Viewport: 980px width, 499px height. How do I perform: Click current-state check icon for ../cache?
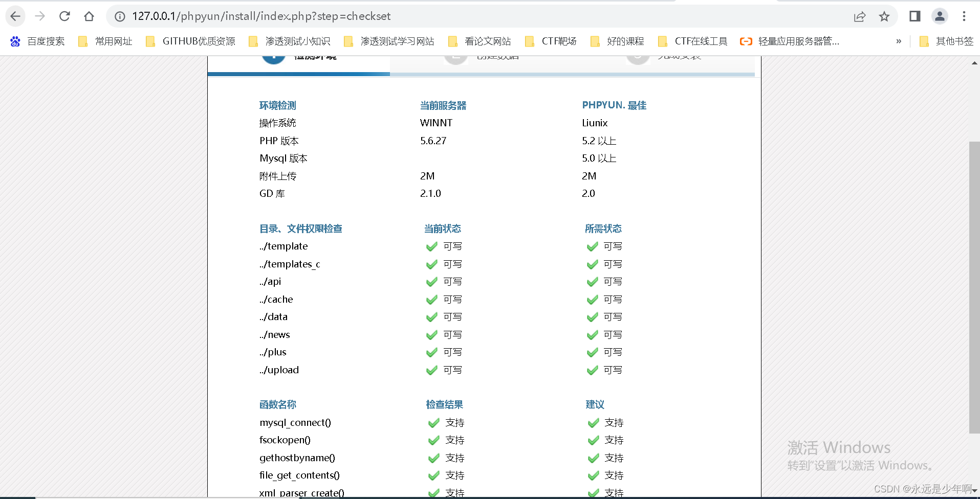coord(432,300)
